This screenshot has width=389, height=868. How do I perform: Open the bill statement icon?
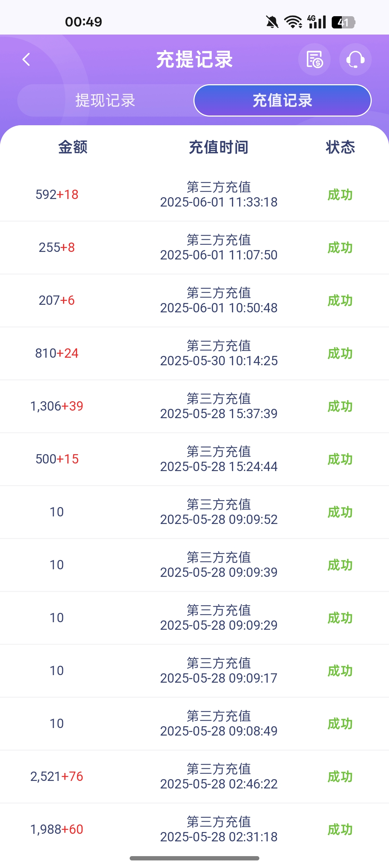point(314,59)
